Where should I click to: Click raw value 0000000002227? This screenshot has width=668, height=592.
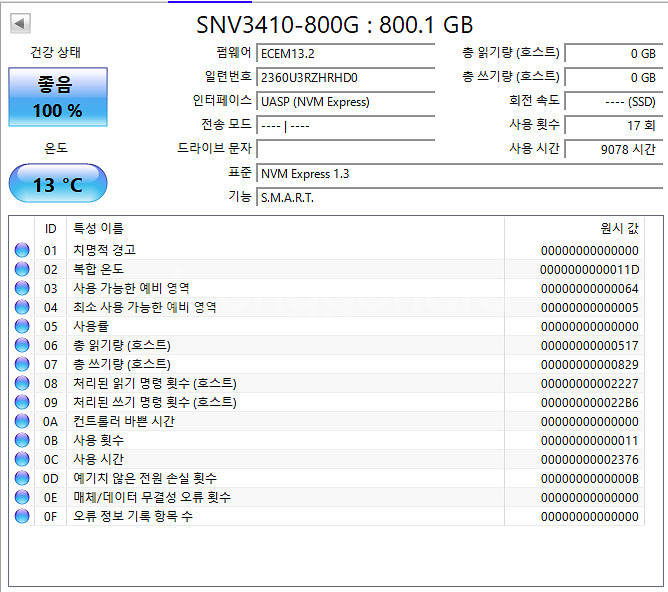click(x=590, y=384)
